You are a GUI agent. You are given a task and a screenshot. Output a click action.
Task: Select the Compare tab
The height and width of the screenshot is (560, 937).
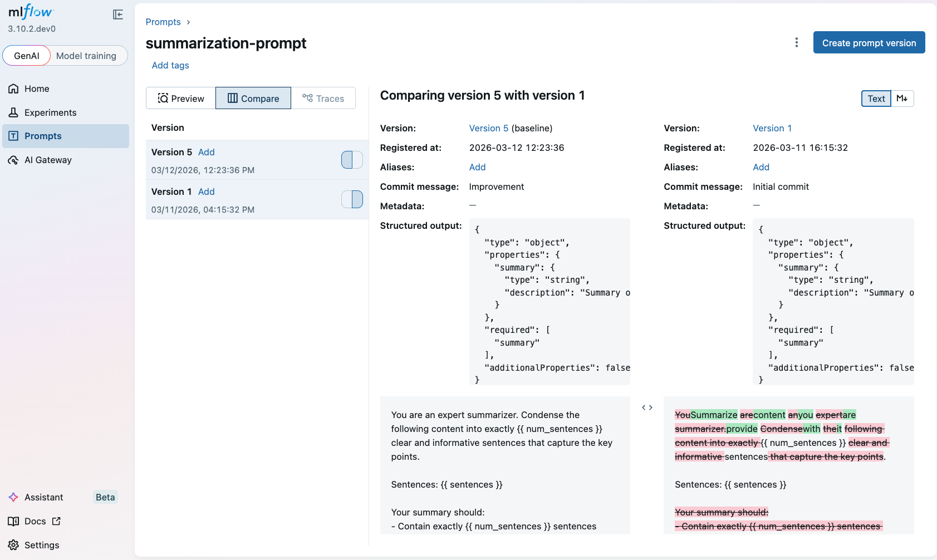click(x=253, y=98)
